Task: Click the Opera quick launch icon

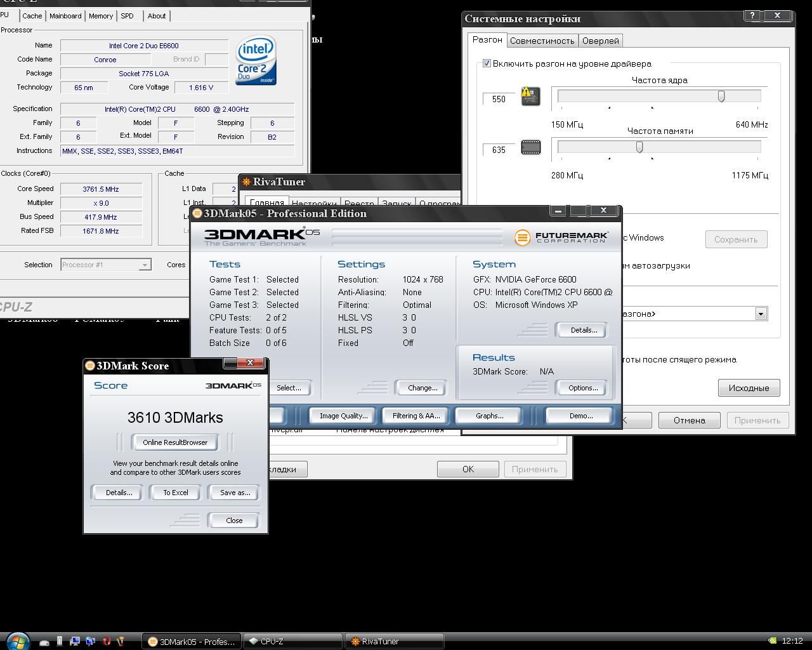Action: [106, 641]
